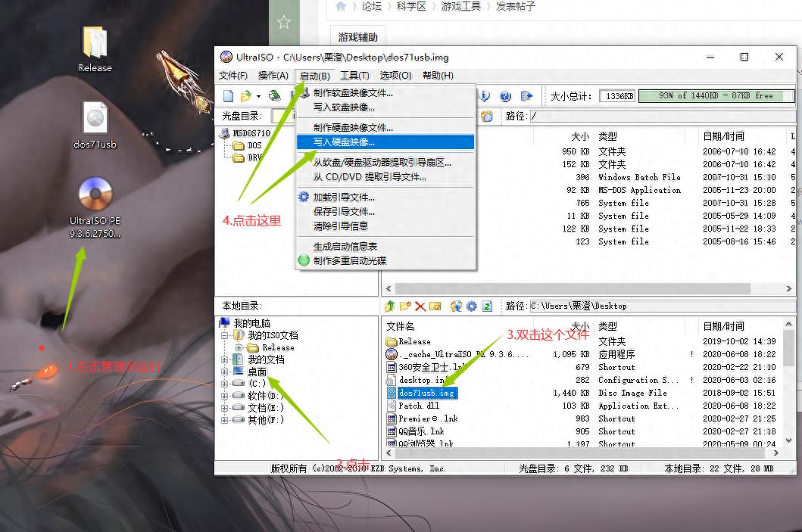Click the red X delete icon
Image resolution: width=802 pixels, height=532 pixels.
(420, 306)
